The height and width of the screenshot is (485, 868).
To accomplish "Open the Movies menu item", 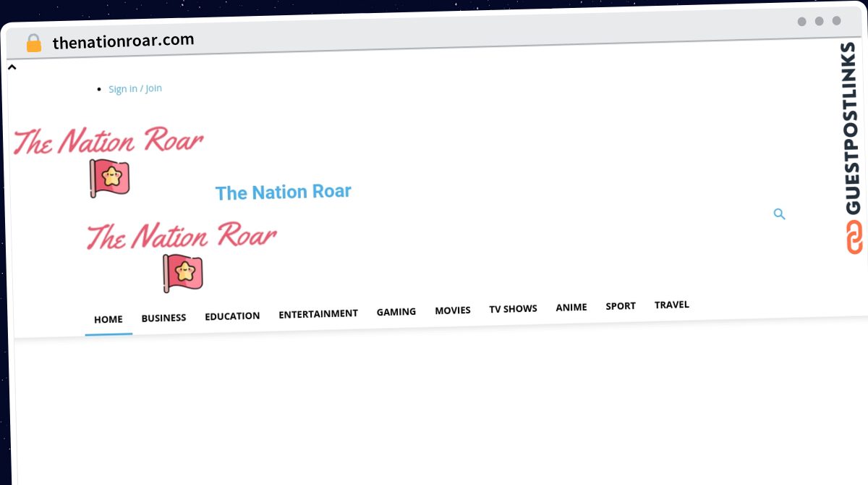I will 453,310.
